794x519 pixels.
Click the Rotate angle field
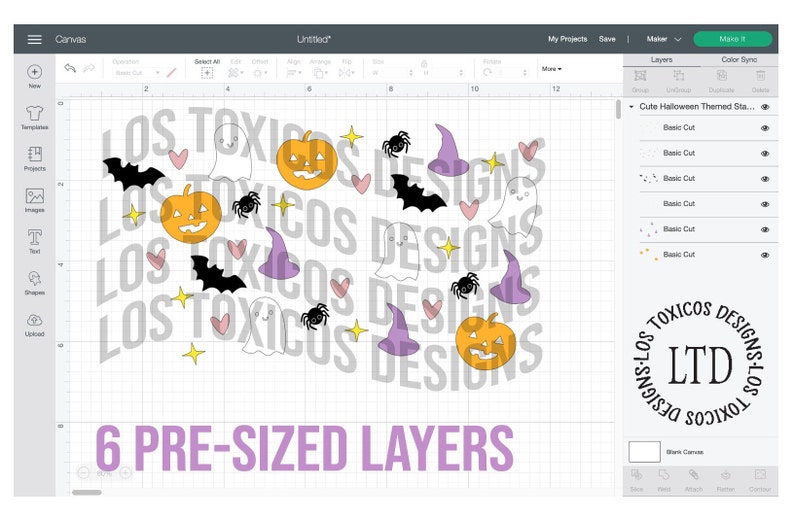[512, 73]
